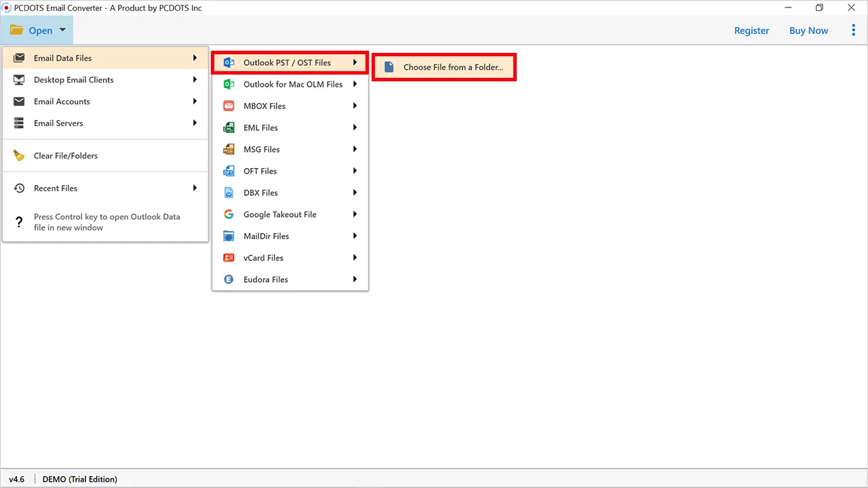868x488 pixels.
Task: Click the Outlook PST / OST icon
Action: (x=229, y=62)
